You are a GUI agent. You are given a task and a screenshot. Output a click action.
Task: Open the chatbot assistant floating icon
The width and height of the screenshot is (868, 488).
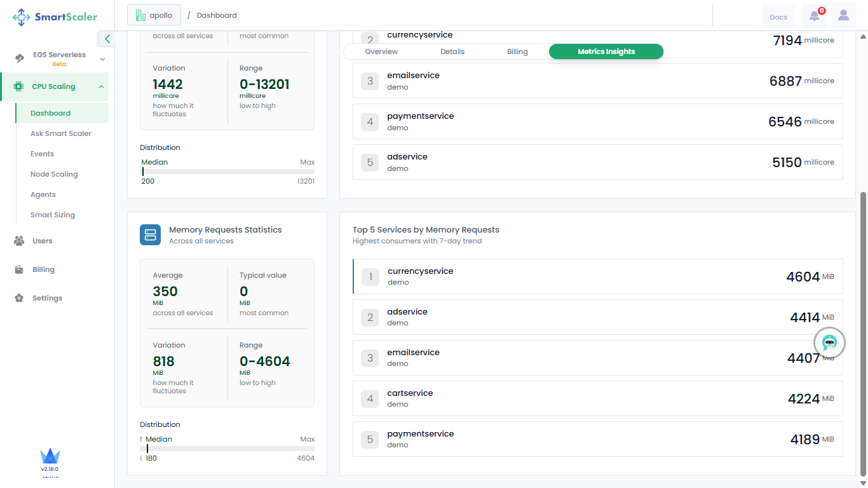pyautogui.click(x=829, y=343)
